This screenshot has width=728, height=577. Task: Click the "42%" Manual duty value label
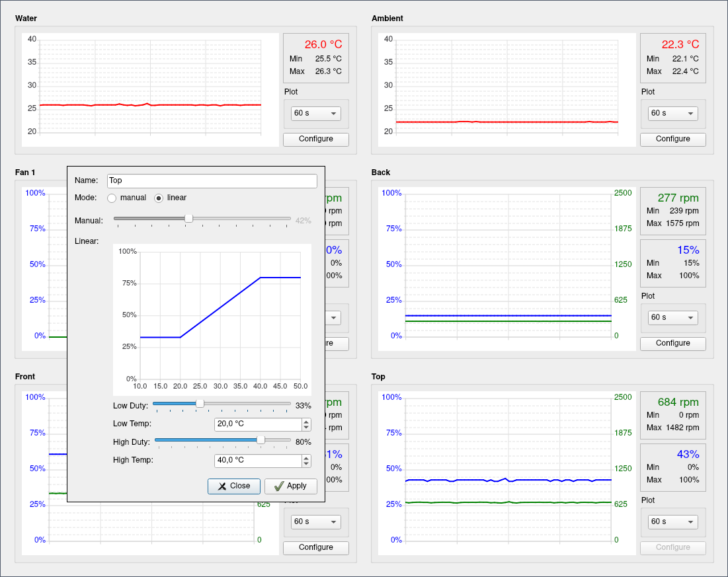click(x=303, y=221)
